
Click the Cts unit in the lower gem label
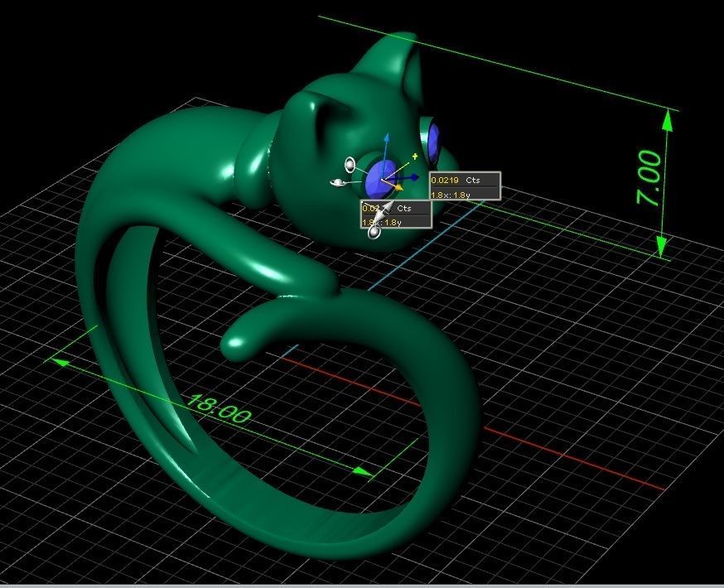(x=404, y=208)
